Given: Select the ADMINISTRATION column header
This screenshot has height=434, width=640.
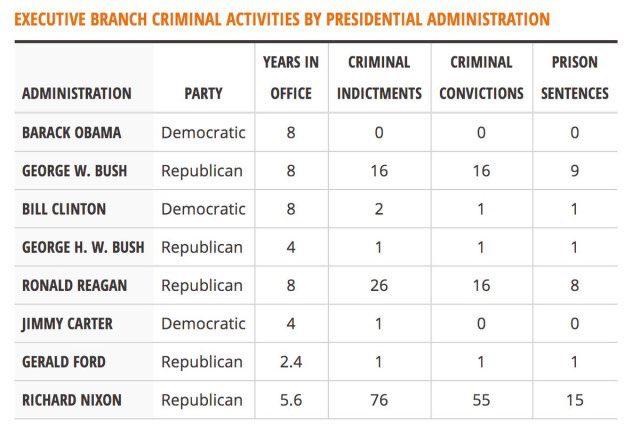Looking at the screenshot, I should coord(77,93).
